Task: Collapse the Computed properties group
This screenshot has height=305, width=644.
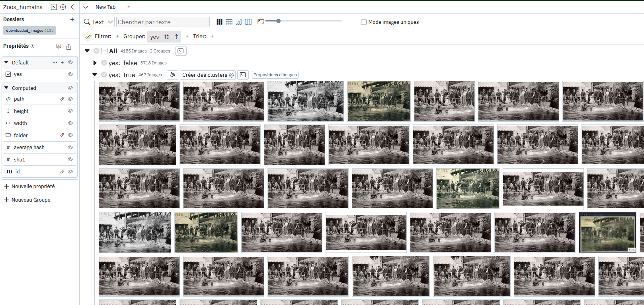Action: click(6, 88)
